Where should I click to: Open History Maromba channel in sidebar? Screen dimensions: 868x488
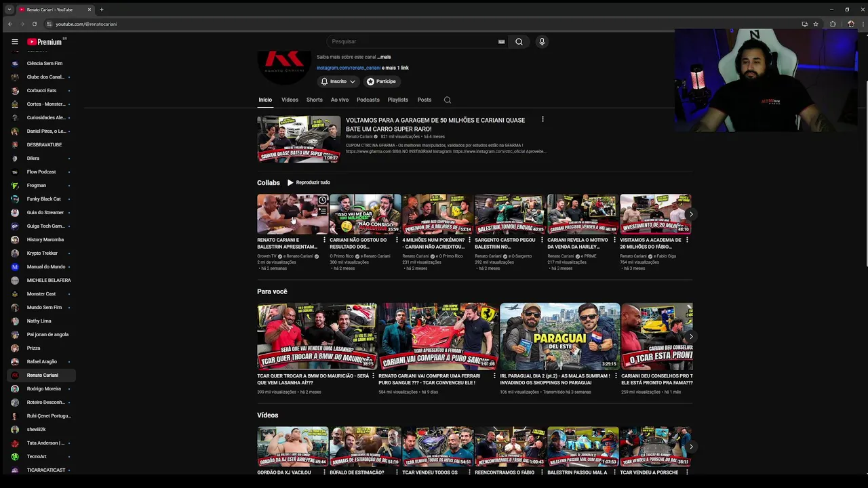41,239
